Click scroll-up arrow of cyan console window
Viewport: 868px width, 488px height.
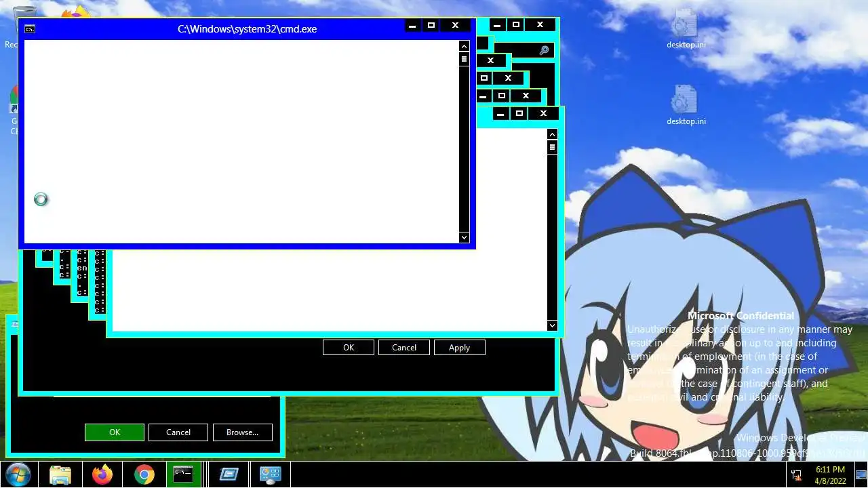(x=552, y=134)
